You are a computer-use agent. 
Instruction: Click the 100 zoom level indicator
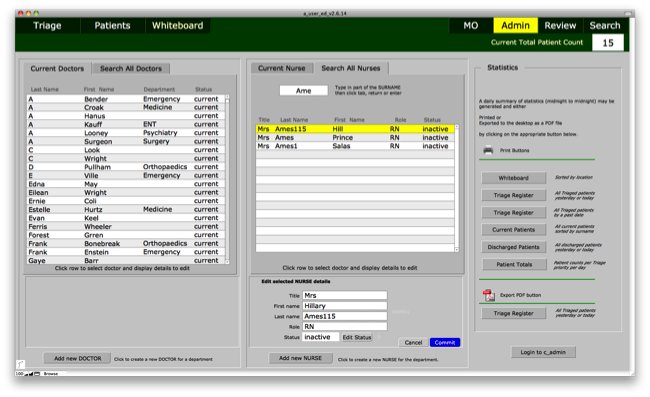pyautogui.click(x=19, y=374)
